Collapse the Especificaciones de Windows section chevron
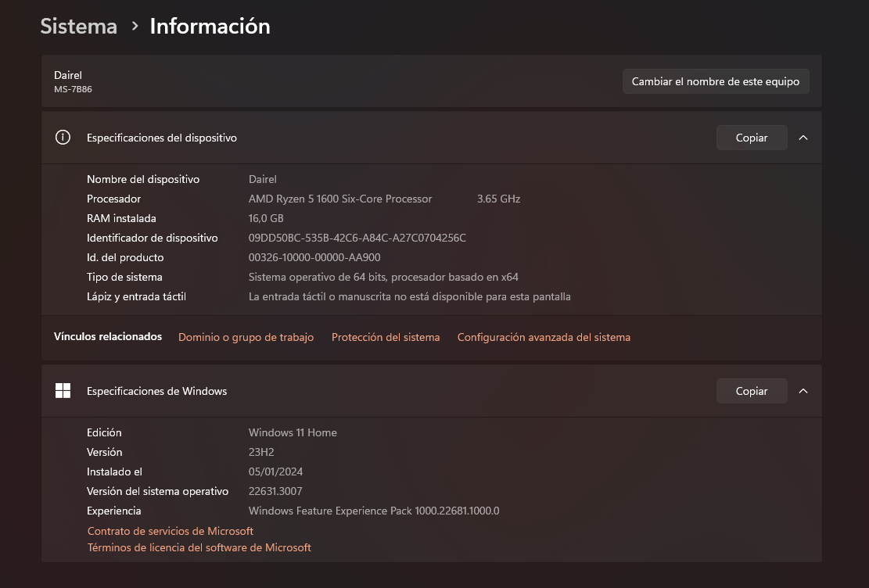 point(803,391)
